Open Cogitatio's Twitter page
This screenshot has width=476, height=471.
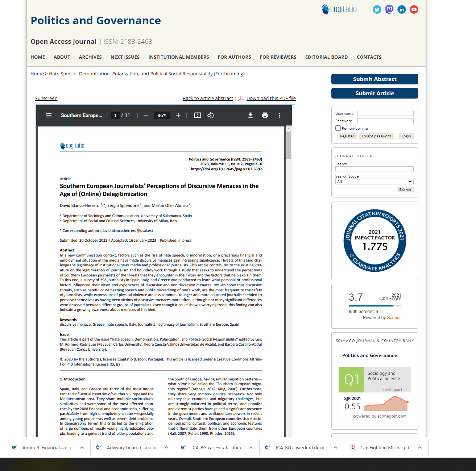pos(377,9)
